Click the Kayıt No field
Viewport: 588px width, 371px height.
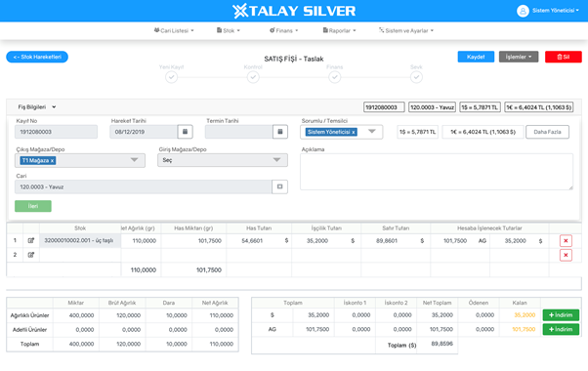click(56, 132)
